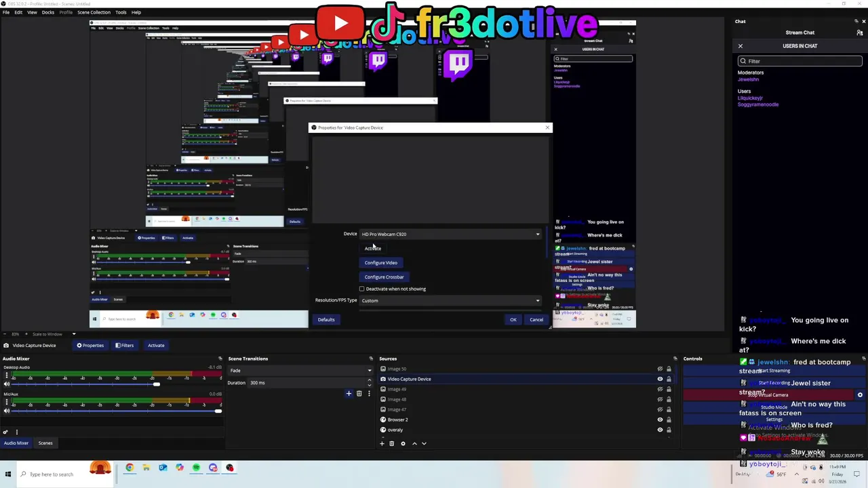The image size is (868, 488).
Task: Add a new scene transition
Action: coord(349,393)
